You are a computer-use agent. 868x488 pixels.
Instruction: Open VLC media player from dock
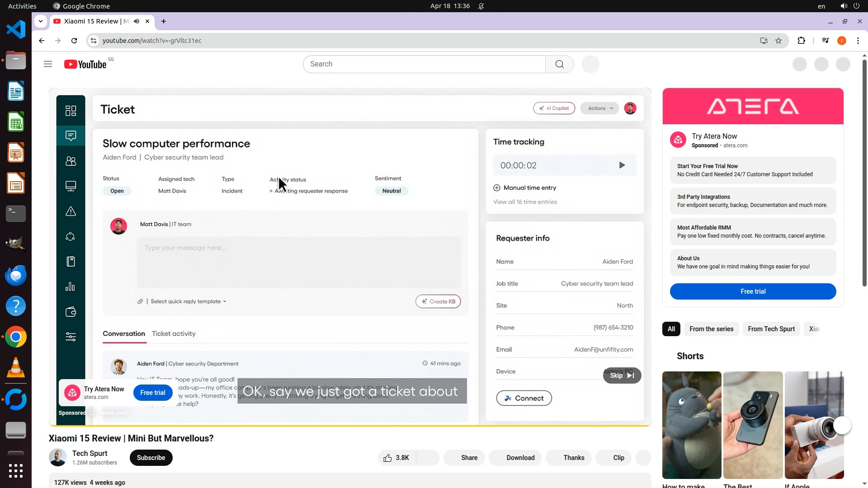click(16, 368)
